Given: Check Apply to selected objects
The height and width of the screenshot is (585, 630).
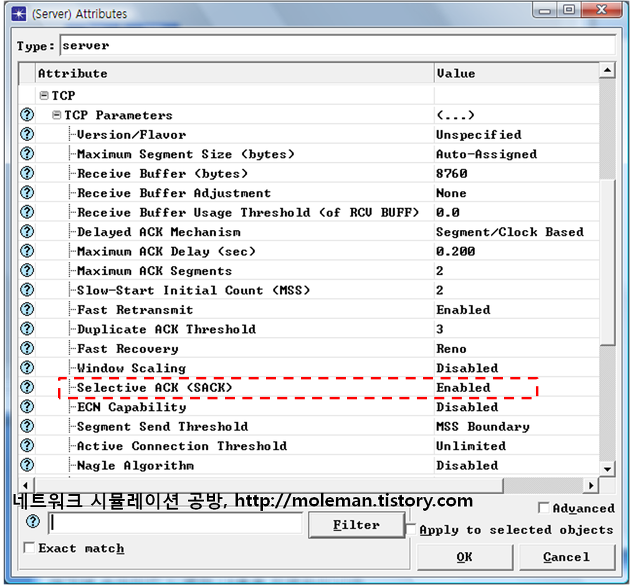Looking at the screenshot, I should [411, 529].
